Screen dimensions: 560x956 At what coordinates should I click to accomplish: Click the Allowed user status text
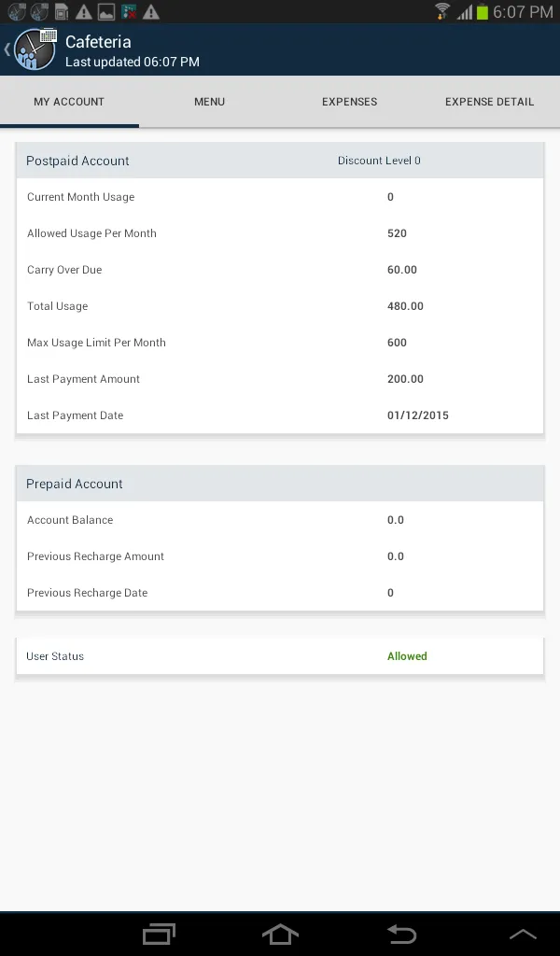coord(407,656)
